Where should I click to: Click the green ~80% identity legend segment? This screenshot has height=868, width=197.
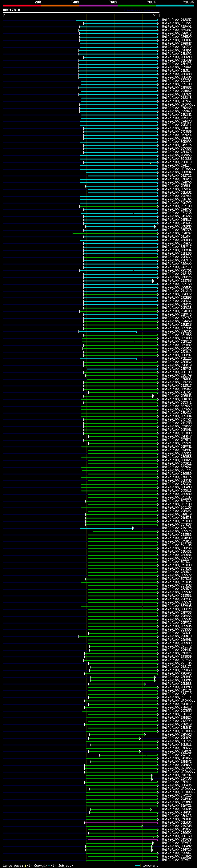click(137, 6)
